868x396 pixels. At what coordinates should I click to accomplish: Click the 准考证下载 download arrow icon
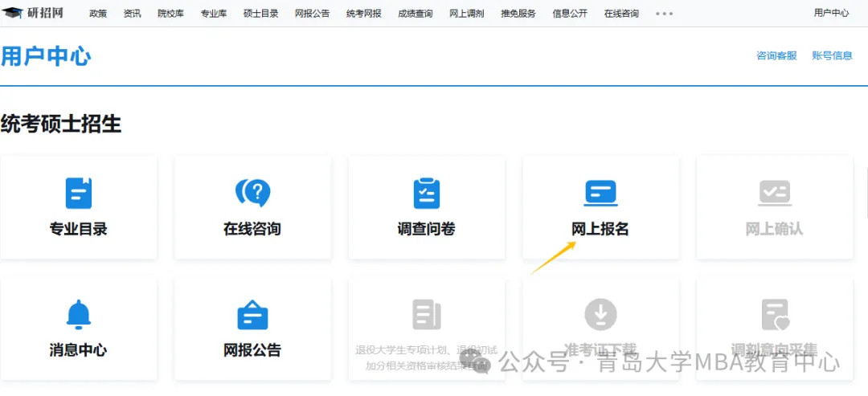click(x=600, y=314)
